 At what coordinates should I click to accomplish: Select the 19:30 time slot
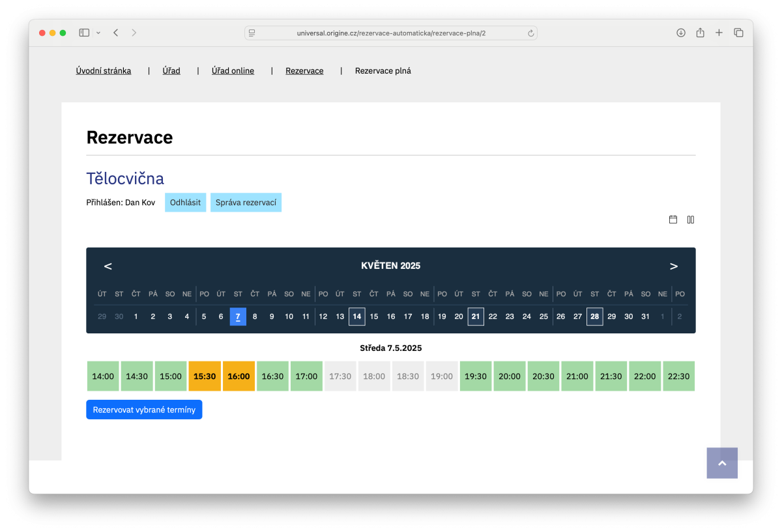pyautogui.click(x=476, y=376)
